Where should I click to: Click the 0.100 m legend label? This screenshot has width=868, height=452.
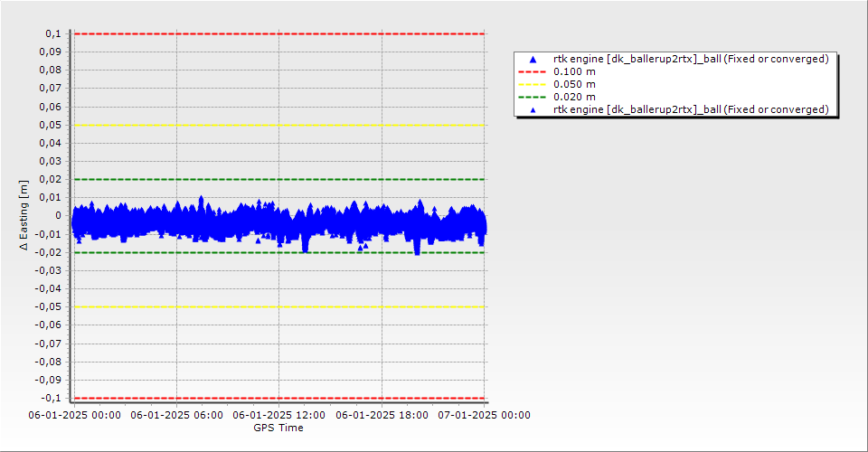click(x=575, y=72)
